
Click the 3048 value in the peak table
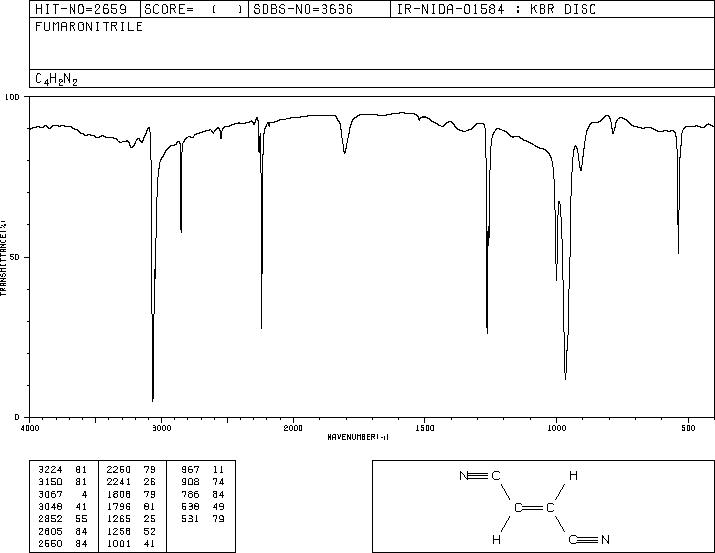(50, 506)
